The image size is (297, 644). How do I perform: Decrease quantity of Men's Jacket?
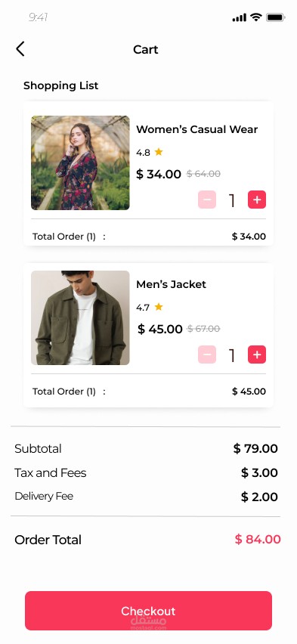point(207,355)
